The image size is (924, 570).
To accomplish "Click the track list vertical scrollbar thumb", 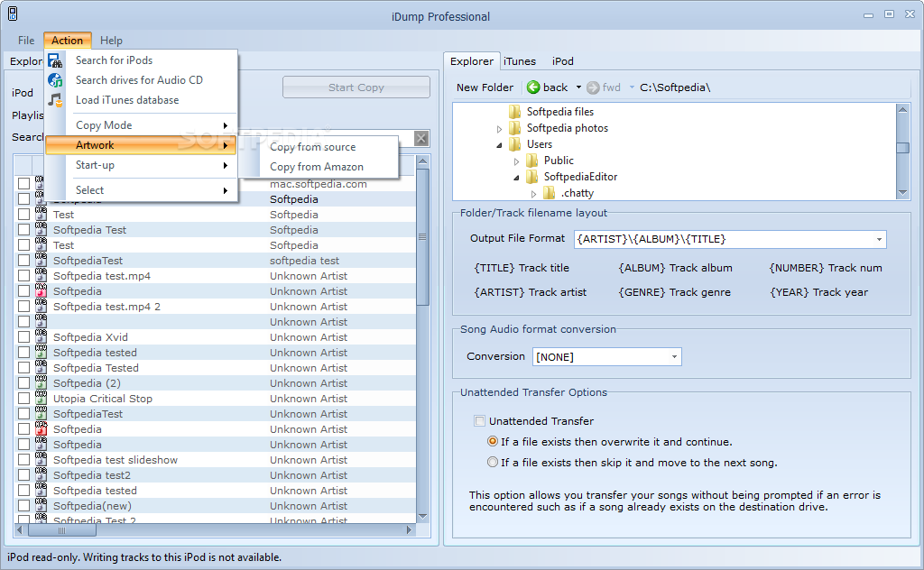I will (x=422, y=236).
